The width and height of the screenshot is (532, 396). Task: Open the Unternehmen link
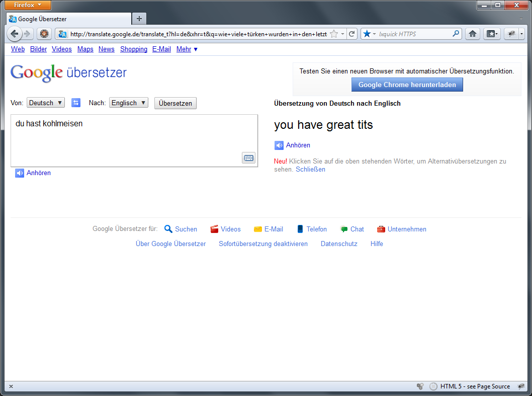coord(407,229)
